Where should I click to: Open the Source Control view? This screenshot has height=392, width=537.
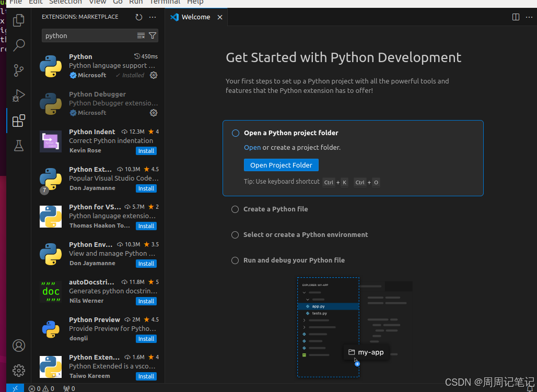(18, 70)
